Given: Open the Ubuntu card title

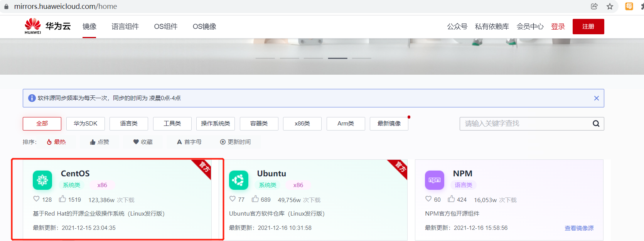Looking at the screenshot, I should [x=271, y=174].
